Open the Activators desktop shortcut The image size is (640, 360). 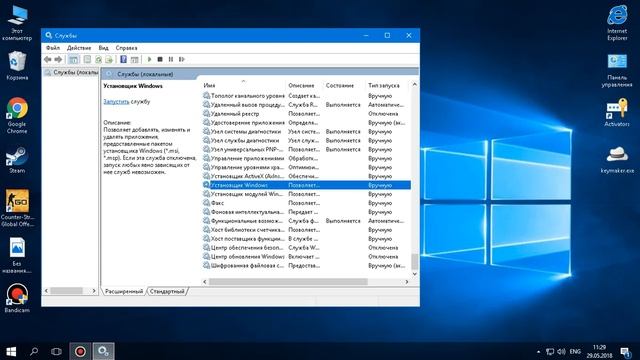click(x=617, y=112)
